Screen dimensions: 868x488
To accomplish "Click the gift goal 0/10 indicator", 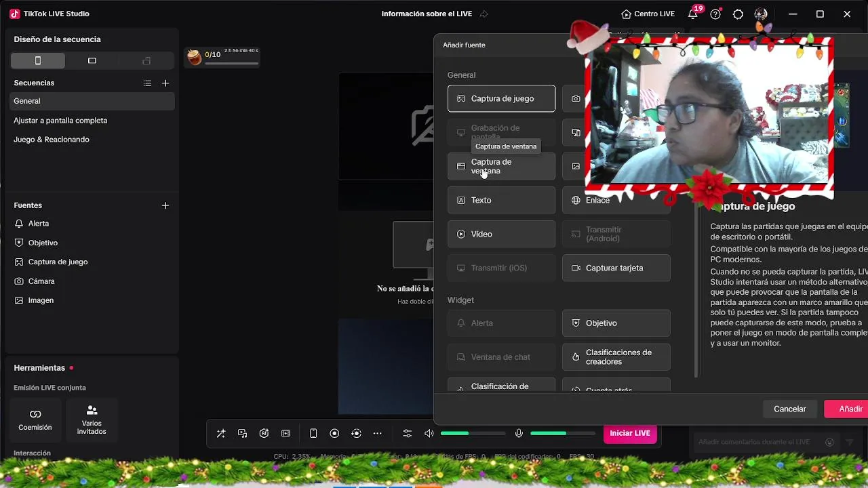I will tap(222, 57).
